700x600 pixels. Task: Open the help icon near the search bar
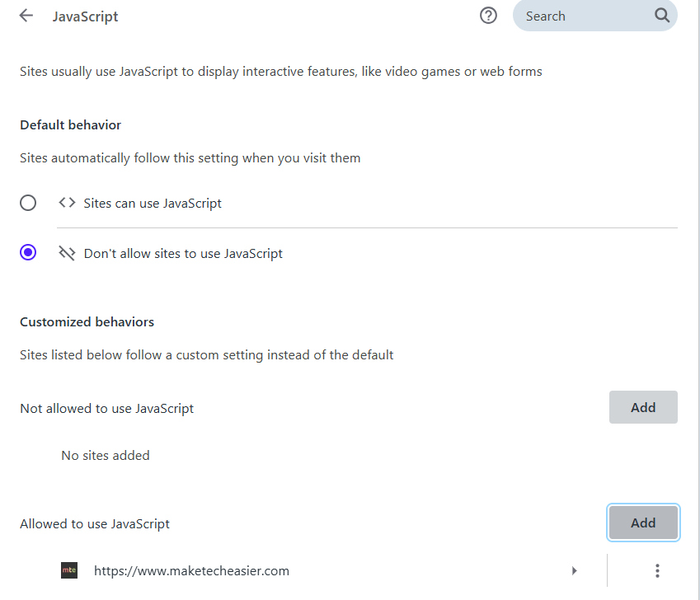coord(488,15)
